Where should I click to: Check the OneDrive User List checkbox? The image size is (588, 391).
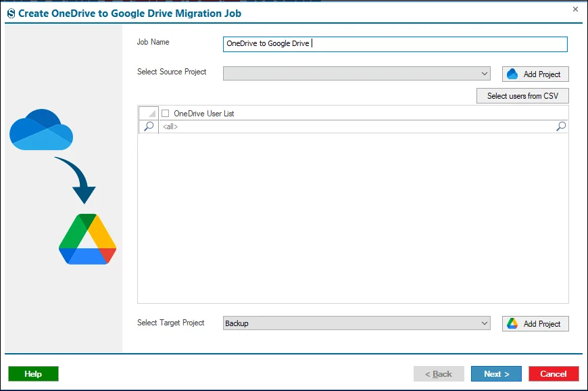click(x=165, y=113)
